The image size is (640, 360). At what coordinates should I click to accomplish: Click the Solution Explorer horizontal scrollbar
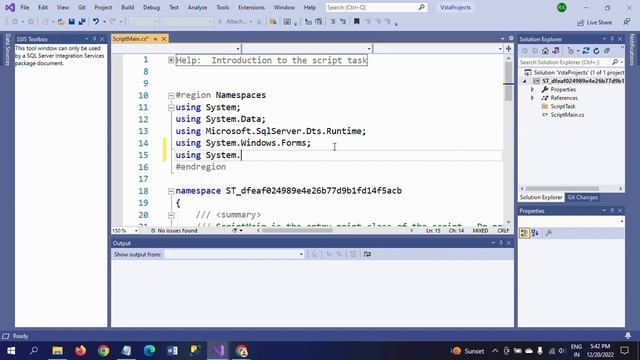[x=562, y=189]
